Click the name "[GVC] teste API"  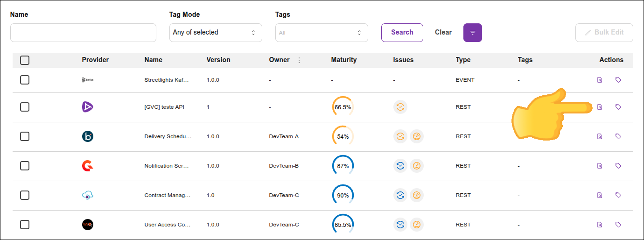(164, 107)
